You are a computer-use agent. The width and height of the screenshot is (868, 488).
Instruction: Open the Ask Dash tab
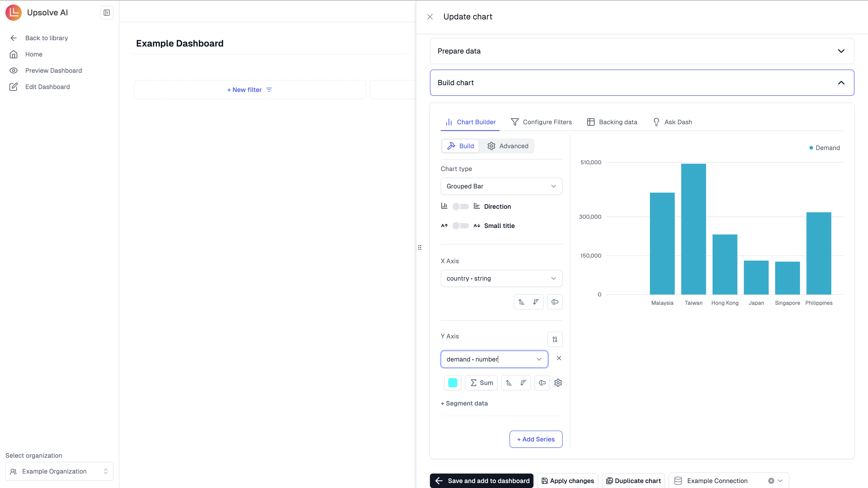(x=672, y=122)
